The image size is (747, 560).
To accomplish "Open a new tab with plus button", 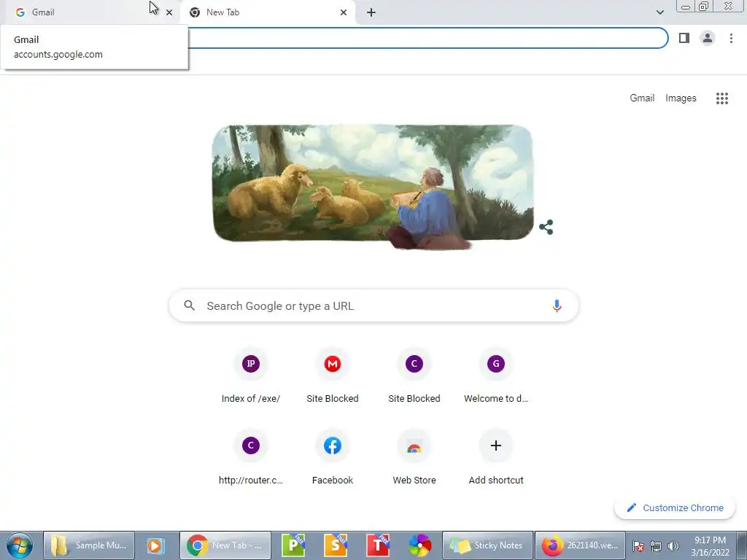I will [x=371, y=12].
